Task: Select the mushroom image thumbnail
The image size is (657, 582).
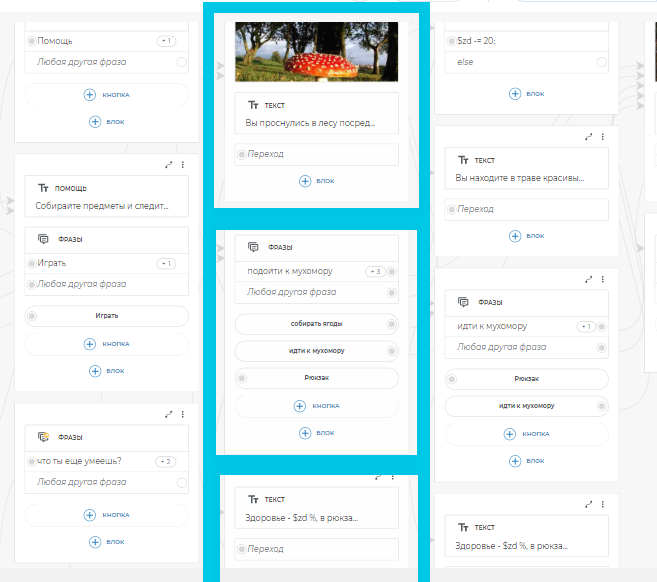Action: pyautogui.click(x=317, y=52)
